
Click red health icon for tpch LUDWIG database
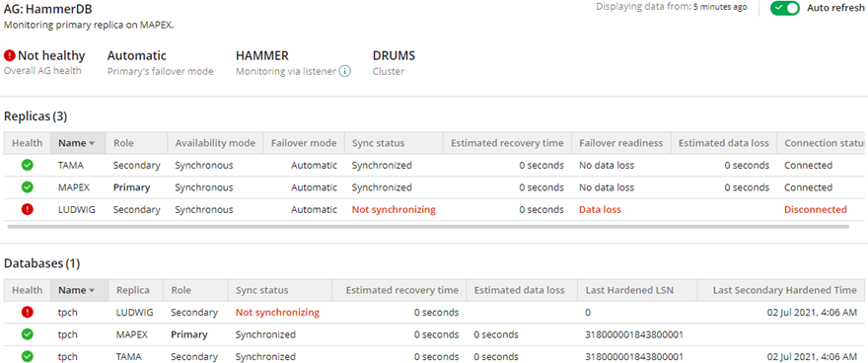[28, 312]
